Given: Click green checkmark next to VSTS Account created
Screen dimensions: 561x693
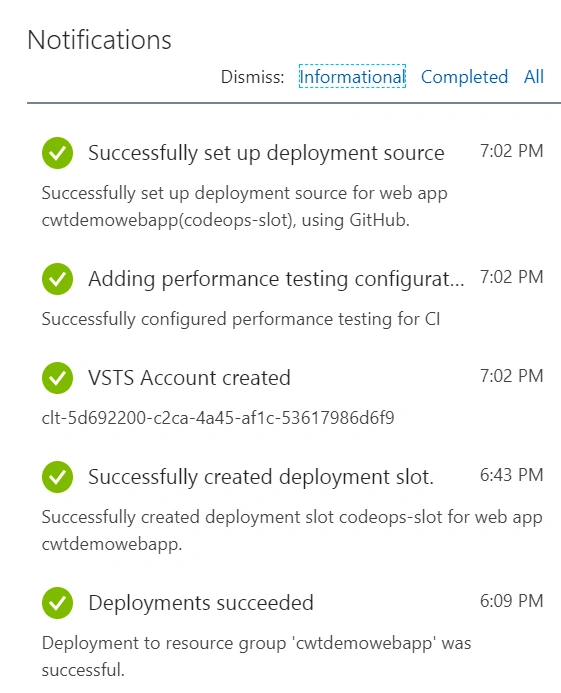Looking at the screenshot, I should point(57,378).
